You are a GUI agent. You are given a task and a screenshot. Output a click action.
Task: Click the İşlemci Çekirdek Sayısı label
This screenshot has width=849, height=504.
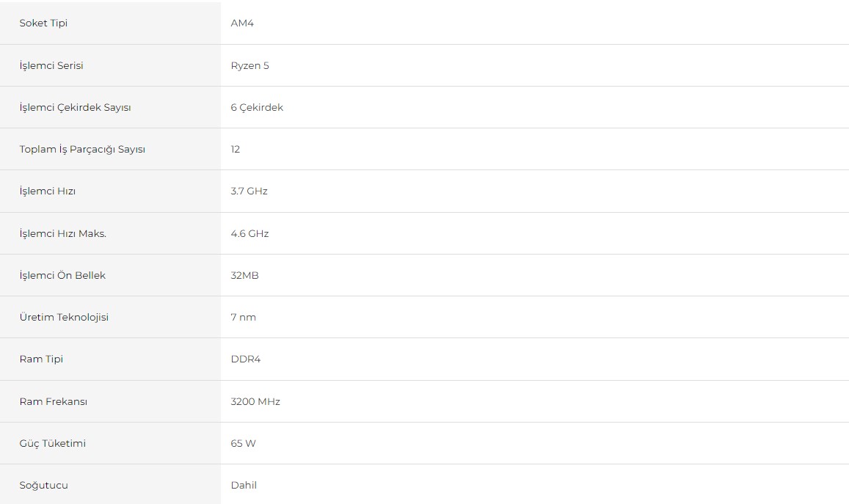[x=76, y=107]
